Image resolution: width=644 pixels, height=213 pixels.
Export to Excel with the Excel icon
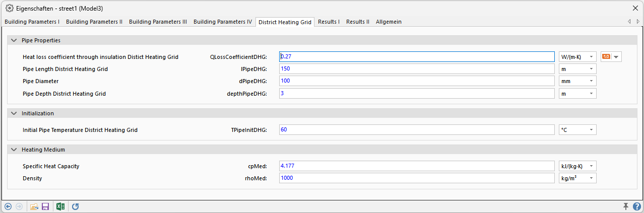click(60, 206)
